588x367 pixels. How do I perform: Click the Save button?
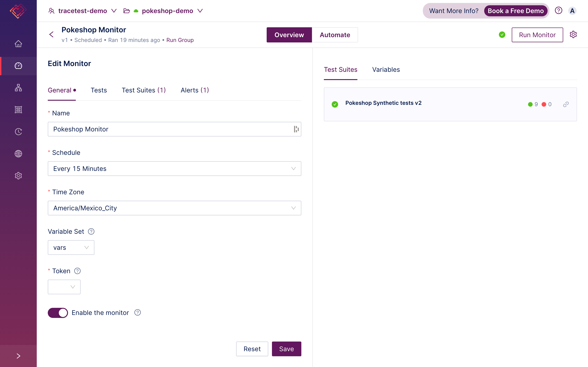[286, 349]
